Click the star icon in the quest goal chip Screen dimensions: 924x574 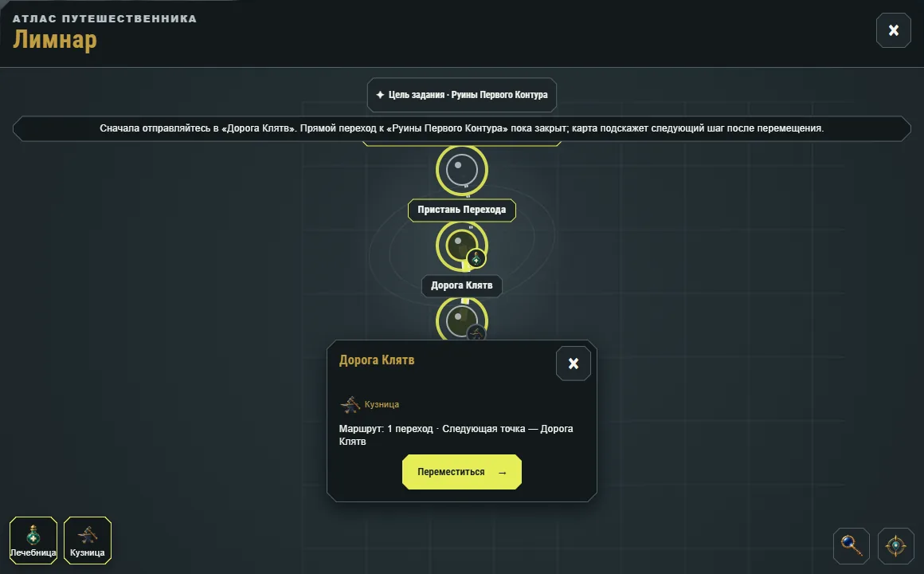click(380, 95)
